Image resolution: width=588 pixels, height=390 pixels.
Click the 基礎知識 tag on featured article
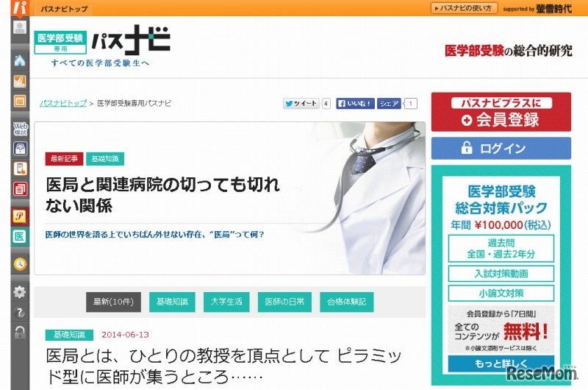(105, 159)
